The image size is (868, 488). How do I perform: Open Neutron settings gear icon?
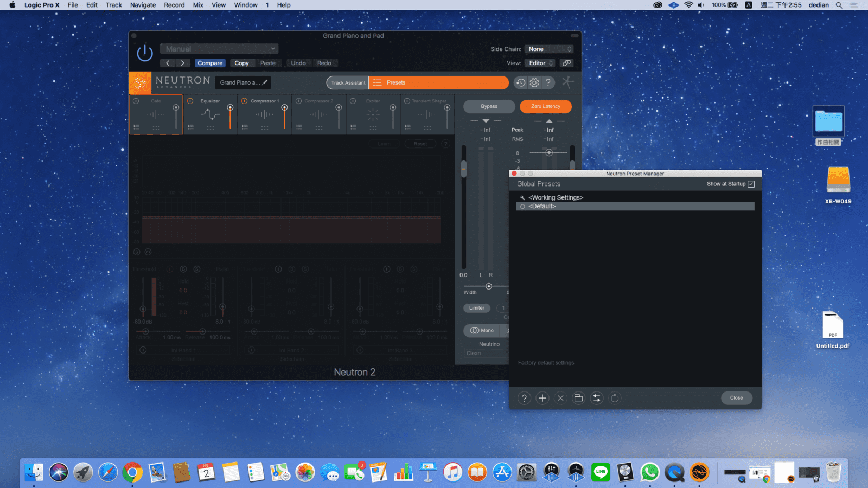[534, 82]
